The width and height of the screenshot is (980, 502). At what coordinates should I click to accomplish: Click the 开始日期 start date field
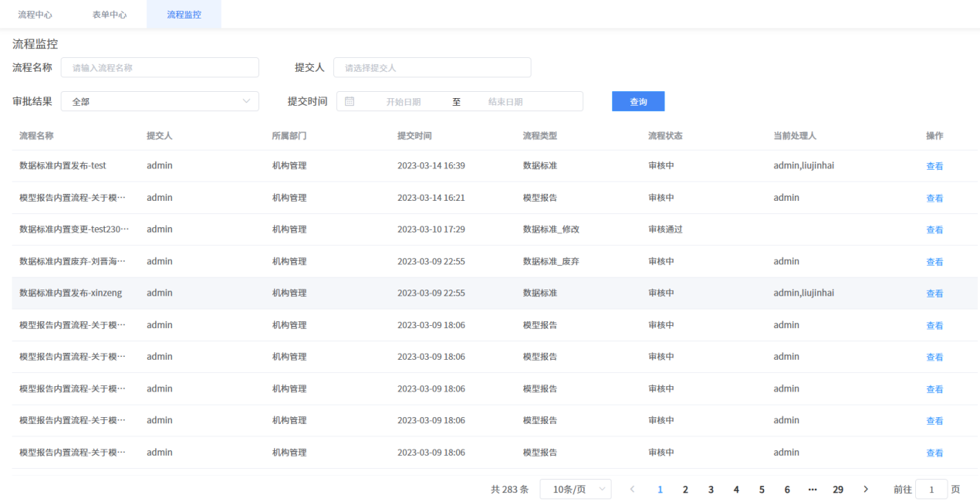[x=404, y=101]
